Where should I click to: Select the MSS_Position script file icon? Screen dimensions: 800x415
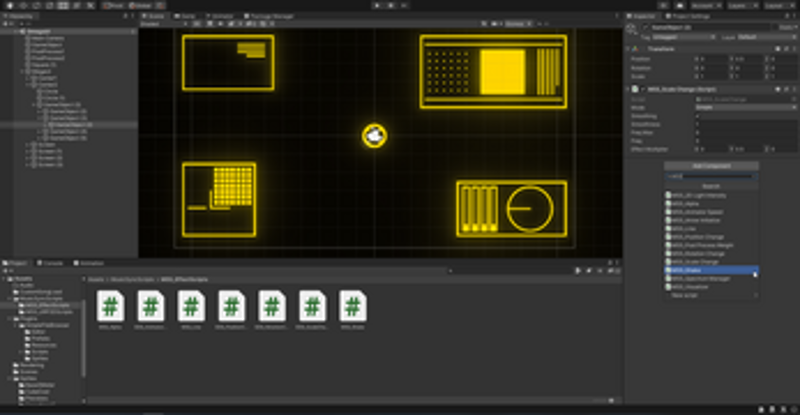[x=231, y=306]
